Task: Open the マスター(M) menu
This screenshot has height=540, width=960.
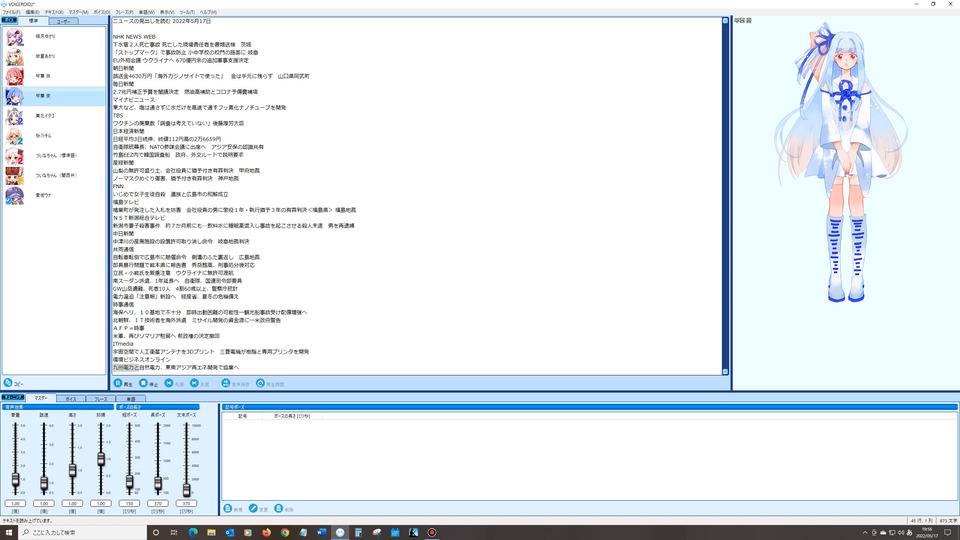Action: pos(78,12)
